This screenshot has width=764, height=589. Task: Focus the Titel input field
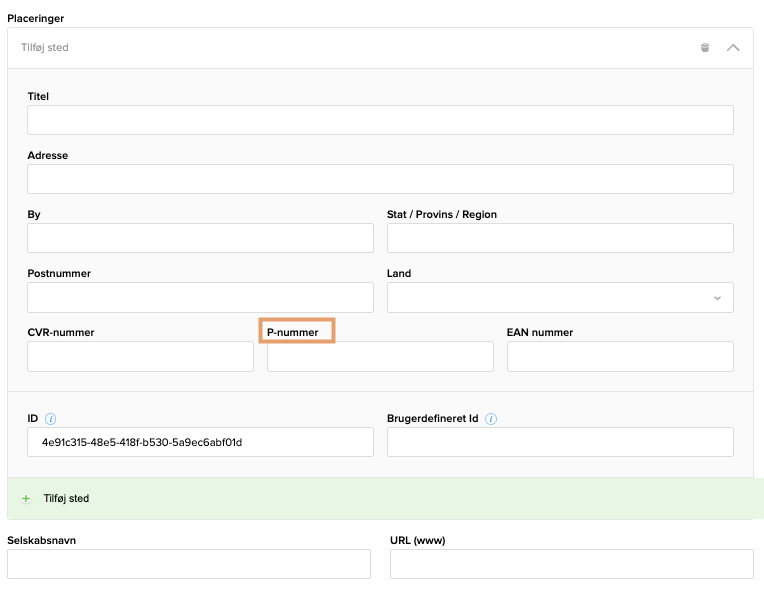(x=380, y=120)
